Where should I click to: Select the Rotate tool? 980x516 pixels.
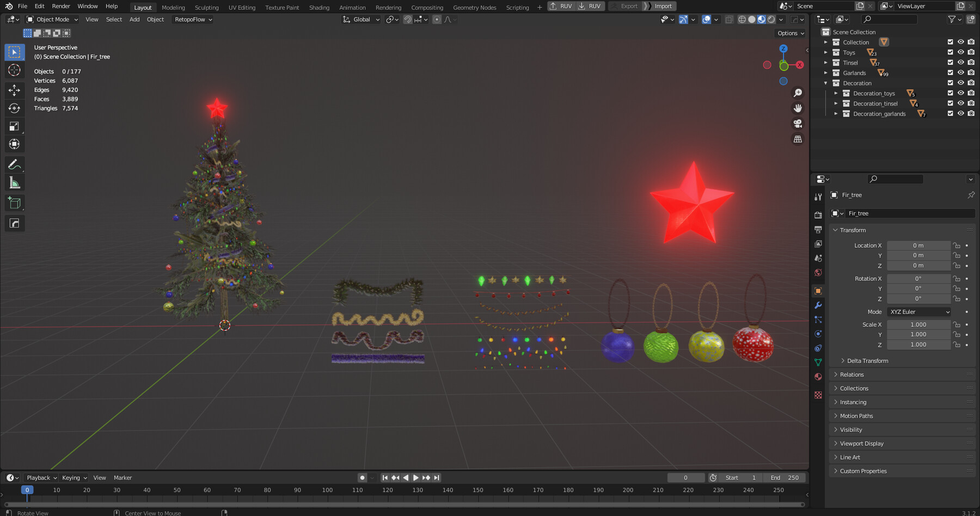pos(14,108)
